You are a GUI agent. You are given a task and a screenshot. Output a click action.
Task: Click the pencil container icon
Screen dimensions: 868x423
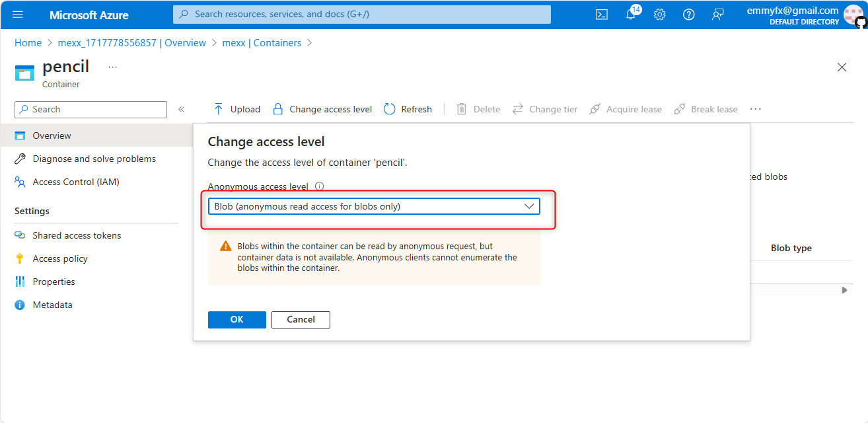tap(24, 73)
